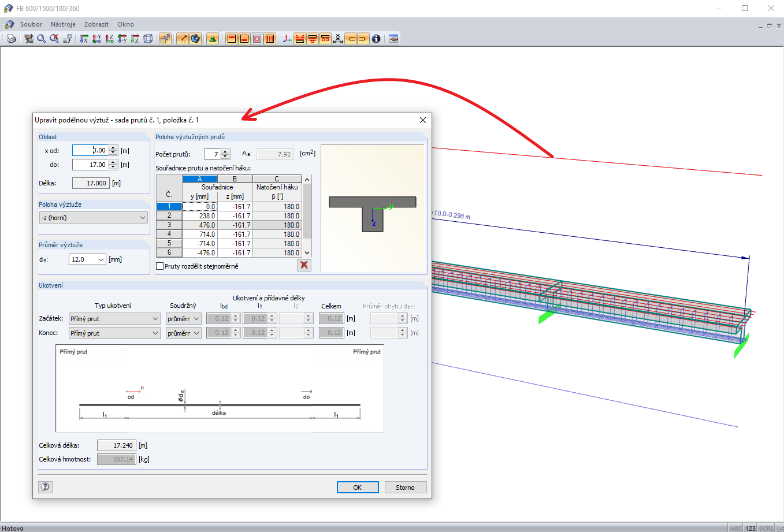Screen dimensions: 784x532
Task: Click the 'do' value field 17.00
Action: click(90, 165)
